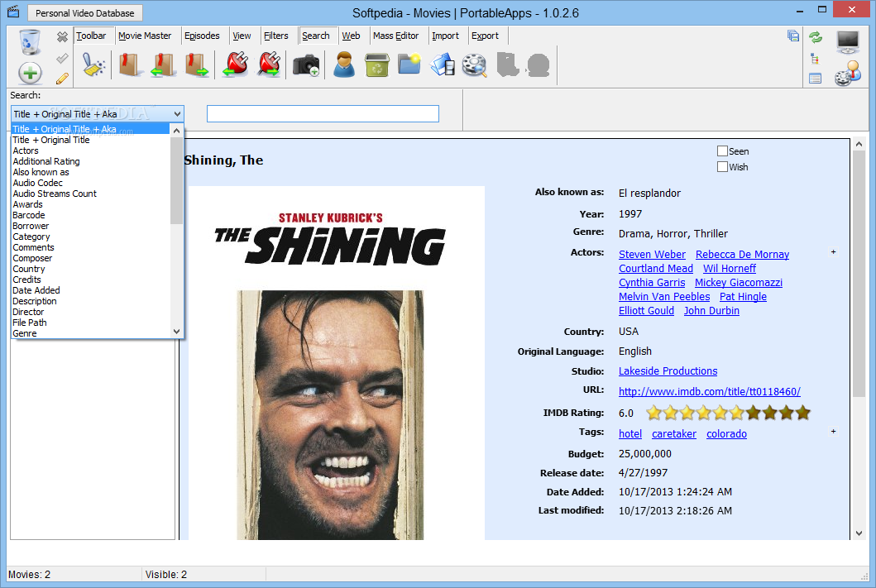Click the 'caretaker' tag link
This screenshot has height=588, width=876.
pyautogui.click(x=674, y=434)
